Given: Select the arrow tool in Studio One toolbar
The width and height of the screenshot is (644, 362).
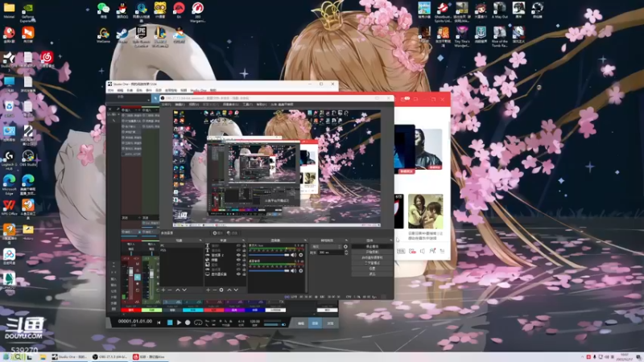Looking at the screenshot, I should point(155,98).
